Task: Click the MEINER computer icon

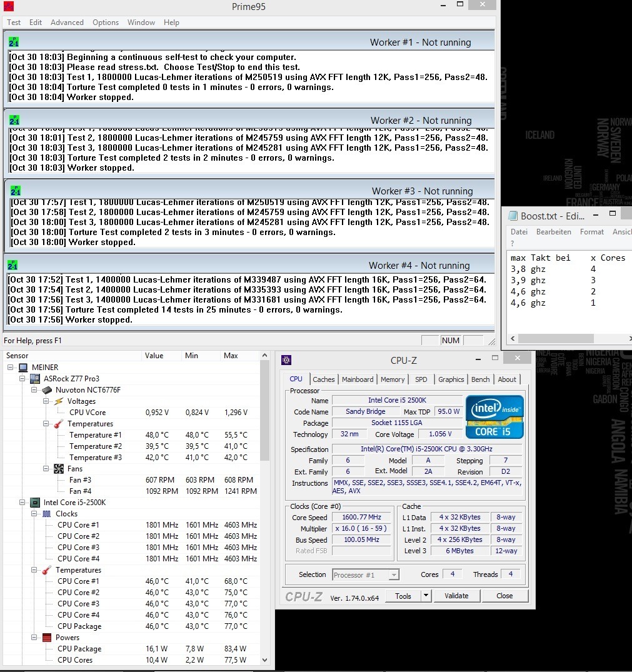Action: pos(23,368)
